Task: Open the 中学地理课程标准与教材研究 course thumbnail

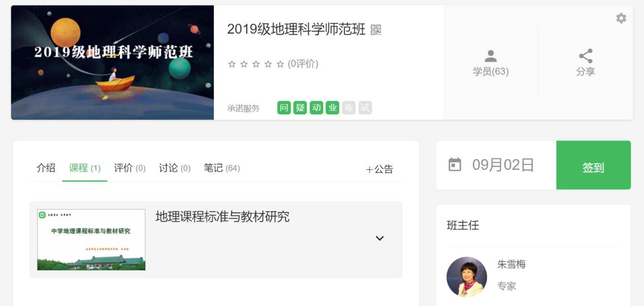Action: 91,239
